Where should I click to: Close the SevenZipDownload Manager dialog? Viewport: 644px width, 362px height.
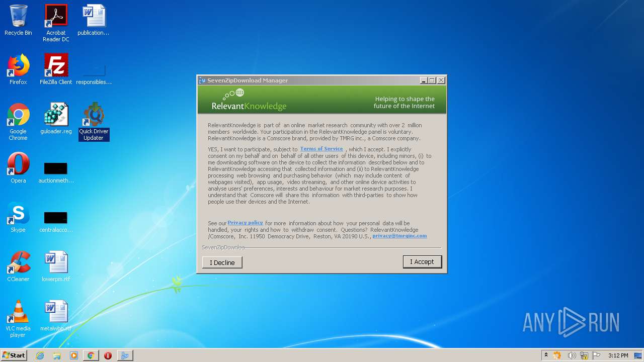441,80
